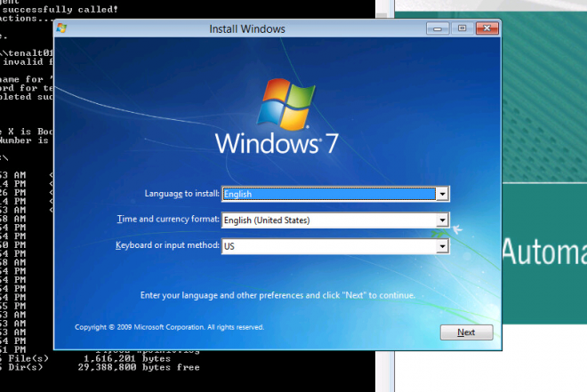Viewport: 587px width, 392px height.
Task: Maximize the Install Windows dialog
Action: [x=462, y=28]
